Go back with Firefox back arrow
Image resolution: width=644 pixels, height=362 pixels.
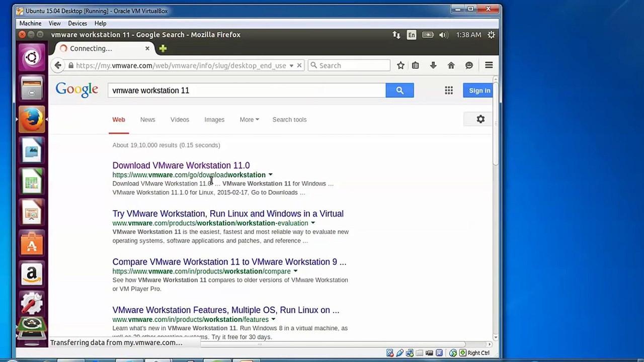58,65
